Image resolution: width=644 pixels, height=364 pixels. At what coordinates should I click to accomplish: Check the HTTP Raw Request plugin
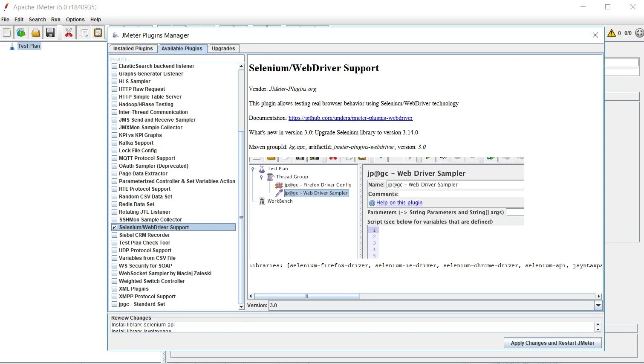[x=114, y=89]
